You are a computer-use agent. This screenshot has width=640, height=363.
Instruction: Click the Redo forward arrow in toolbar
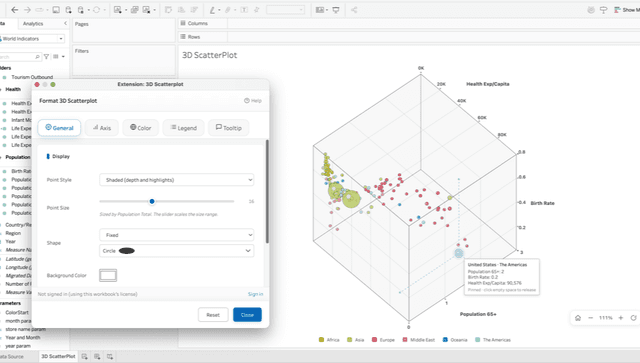point(27,10)
